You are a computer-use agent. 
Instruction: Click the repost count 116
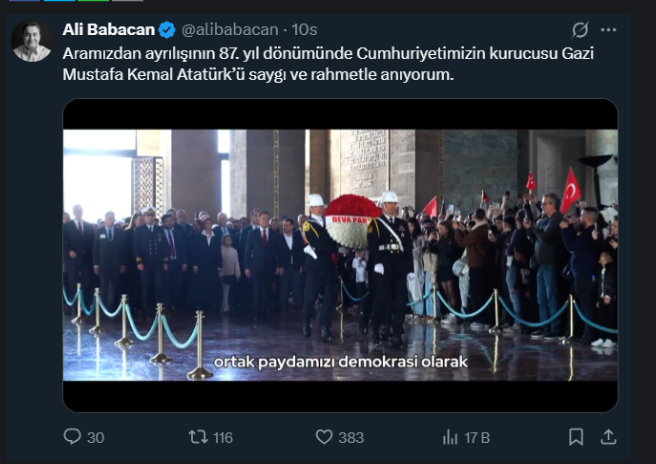[x=223, y=438]
